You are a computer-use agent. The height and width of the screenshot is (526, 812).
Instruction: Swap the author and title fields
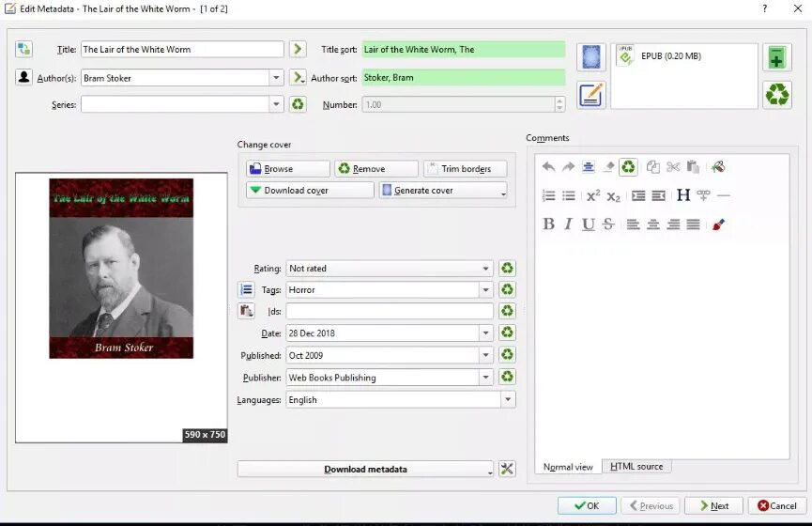tap(23, 49)
